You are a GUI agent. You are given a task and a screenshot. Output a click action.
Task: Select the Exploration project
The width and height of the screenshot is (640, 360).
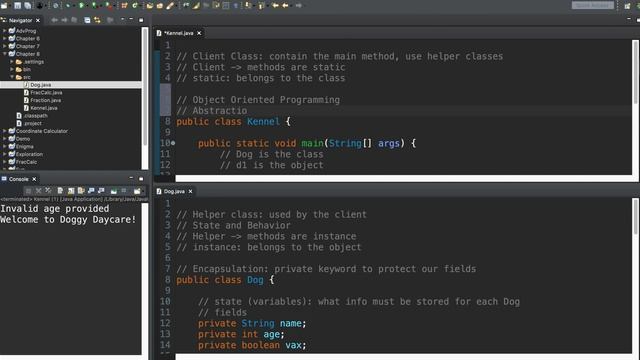click(x=29, y=154)
